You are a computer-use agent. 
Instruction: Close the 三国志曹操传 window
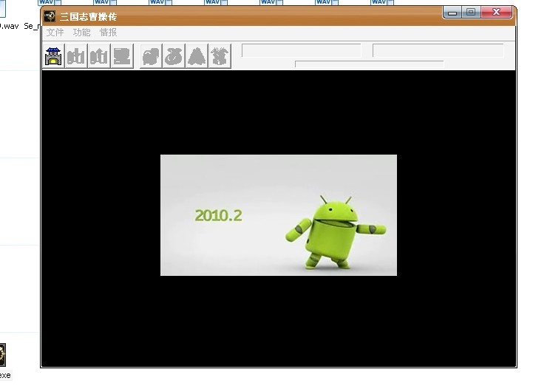point(496,13)
